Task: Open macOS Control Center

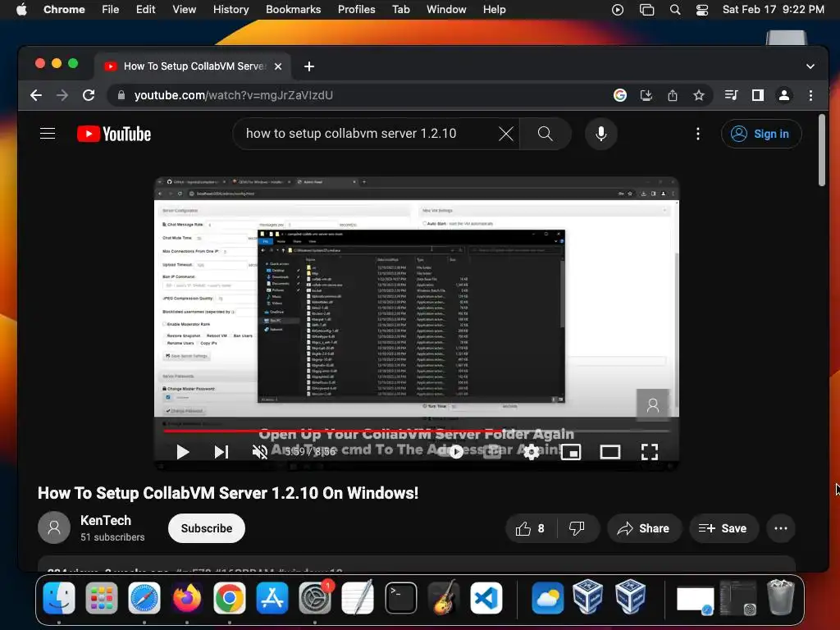Action: click(x=702, y=10)
